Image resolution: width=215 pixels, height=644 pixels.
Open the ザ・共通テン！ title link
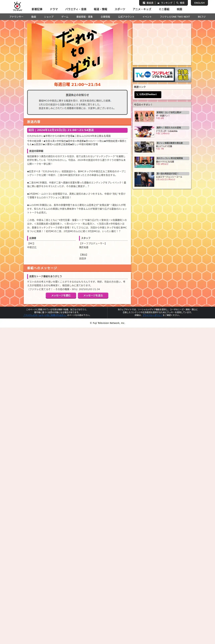point(163,116)
